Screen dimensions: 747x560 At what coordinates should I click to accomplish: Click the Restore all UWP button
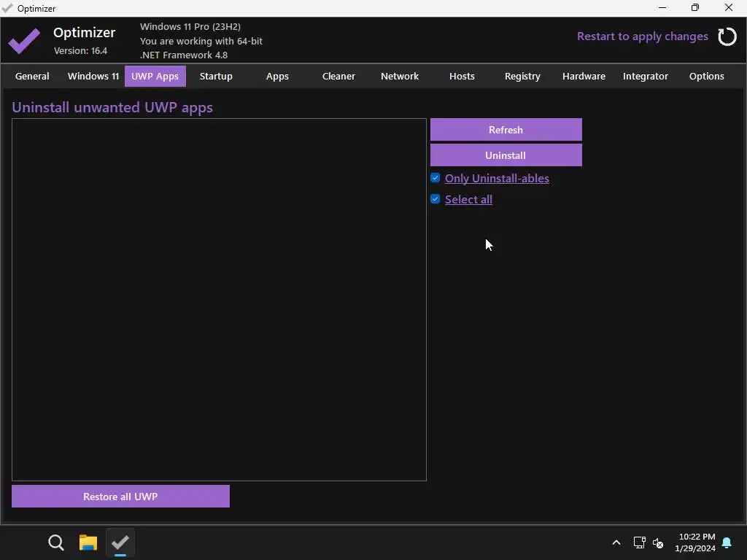click(x=120, y=496)
